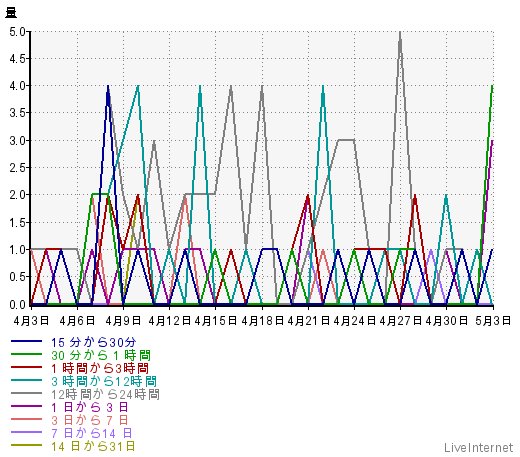Click the gray peak at 5.0

400,33
